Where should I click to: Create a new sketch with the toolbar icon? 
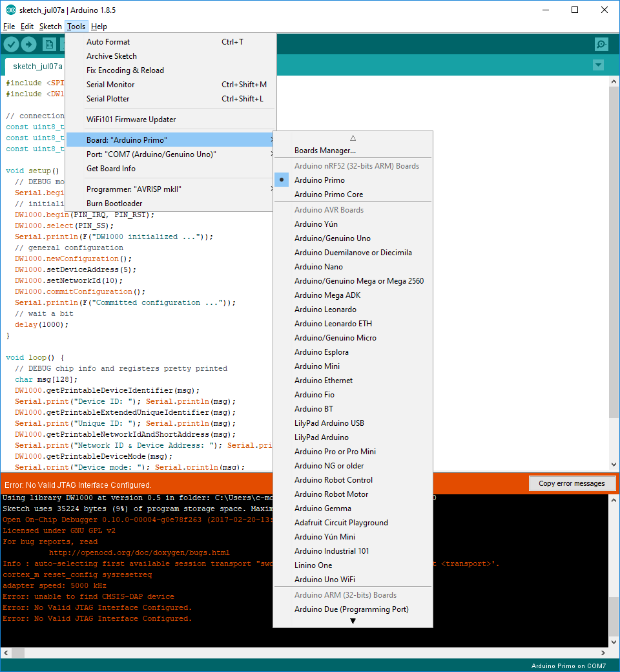[x=50, y=44]
